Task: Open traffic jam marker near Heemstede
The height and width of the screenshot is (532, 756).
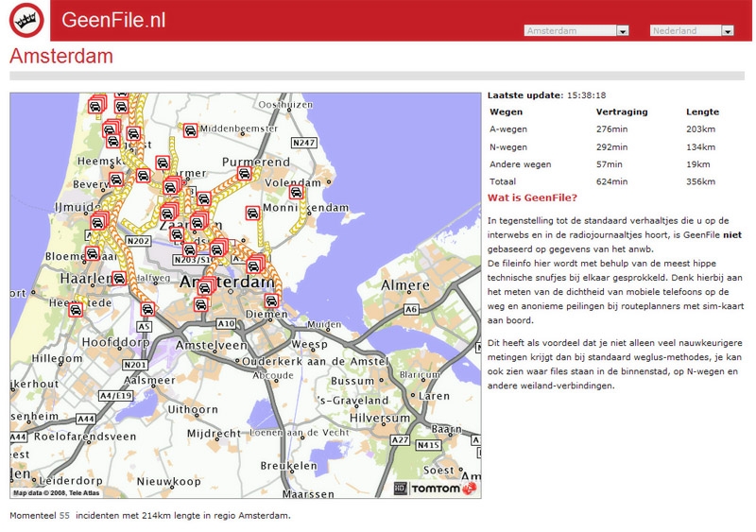Action: point(76,309)
